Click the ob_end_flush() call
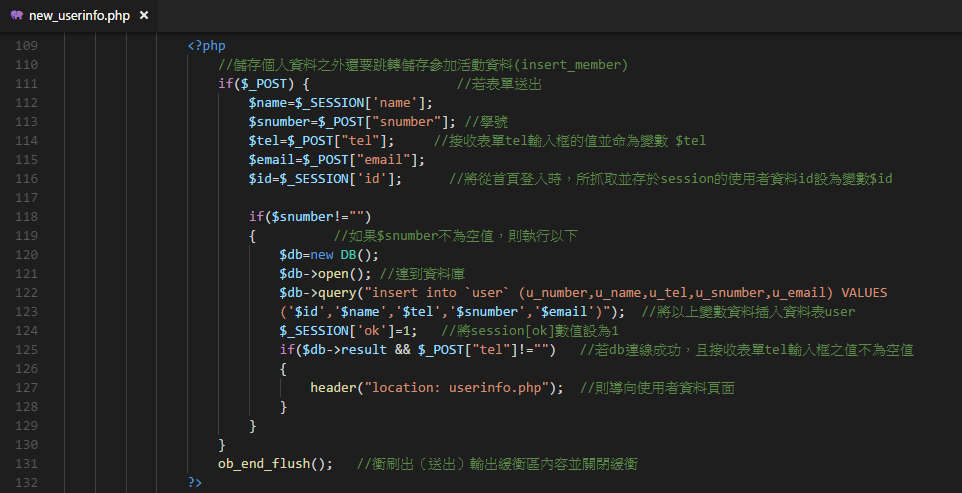 tap(275, 464)
